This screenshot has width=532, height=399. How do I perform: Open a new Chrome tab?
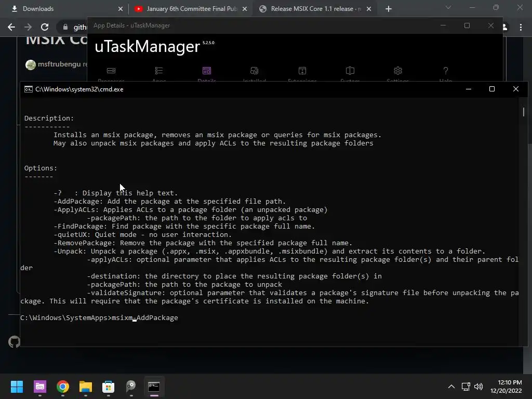(x=389, y=9)
